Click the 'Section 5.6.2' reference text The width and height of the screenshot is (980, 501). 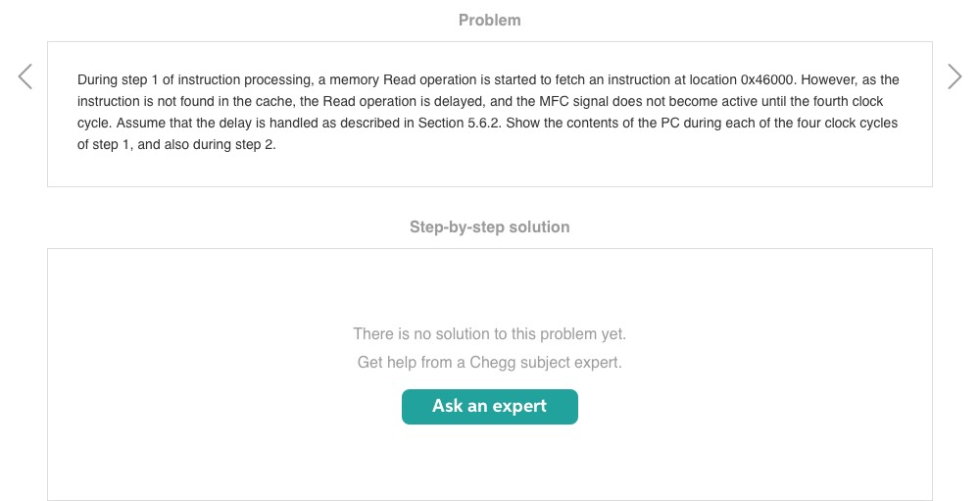click(462, 124)
